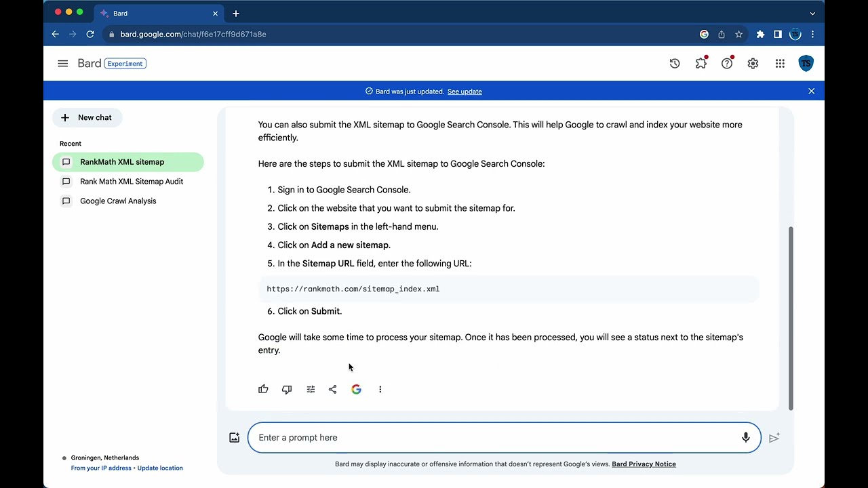Open Chrome extensions puzzle icon
This screenshot has width=868, height=488.
click(x=760, y=34)
